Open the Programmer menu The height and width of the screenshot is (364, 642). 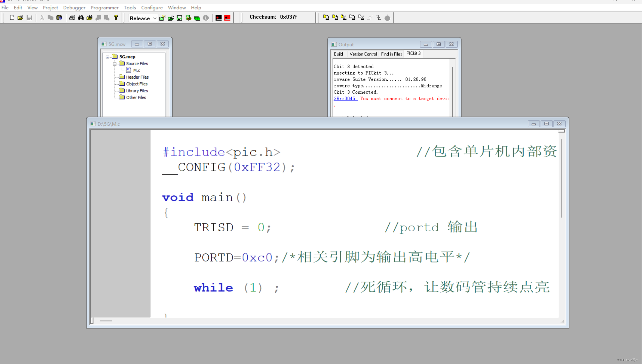tap(104, 8)
